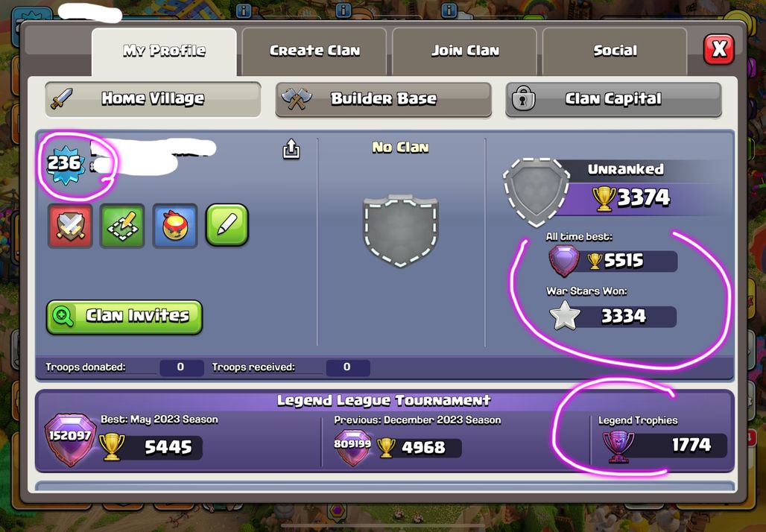Open the Join Clan tab

(x=464, y=51)
